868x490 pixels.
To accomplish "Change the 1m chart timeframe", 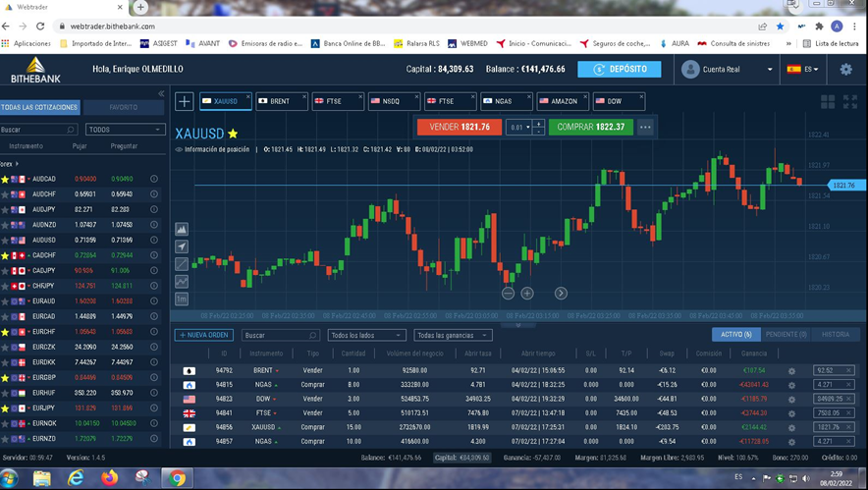I will pos(182,299).
